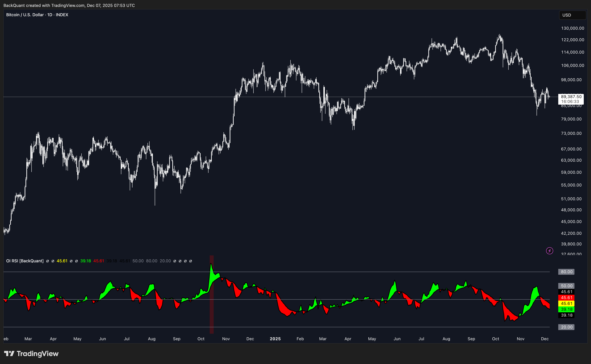This screenshot has width=591, height=364.
Task: Click the gray 20.00 level tag on RSI axis
Action: 567,327
